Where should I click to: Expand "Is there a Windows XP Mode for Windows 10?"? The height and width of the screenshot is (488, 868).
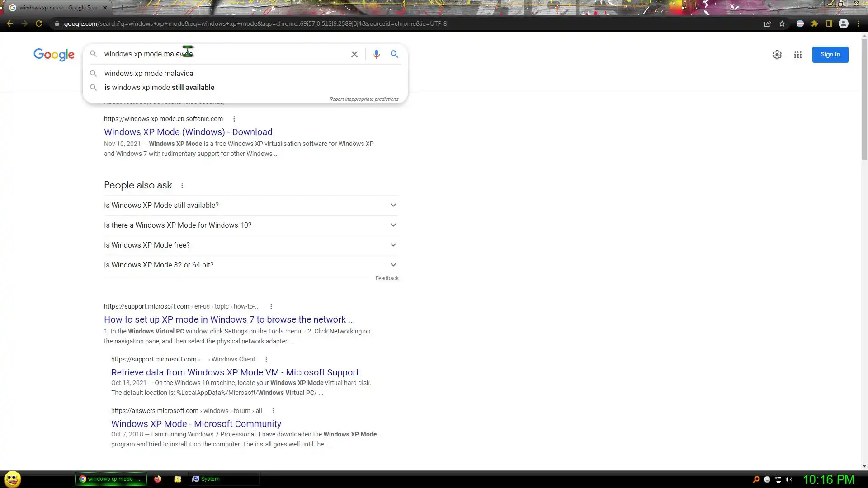[x=251, y=225]
